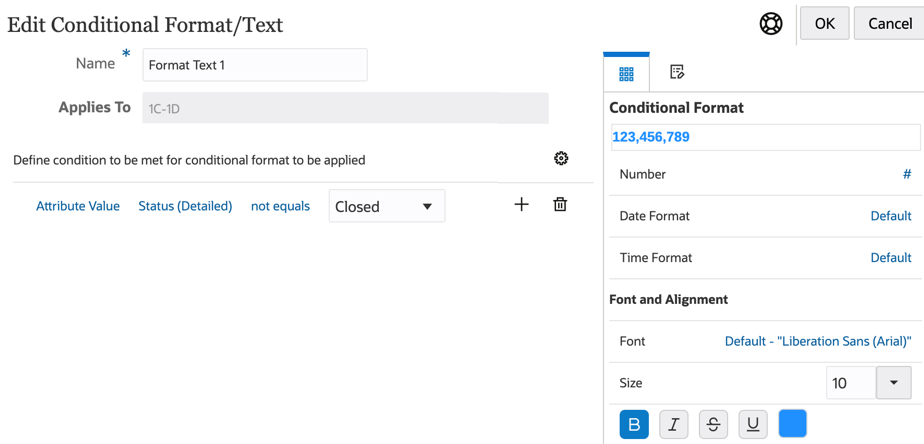The width and height of the screenshot is (924, 444).
Task: Delete the condition with trash icon
Action: coord(560,205)
